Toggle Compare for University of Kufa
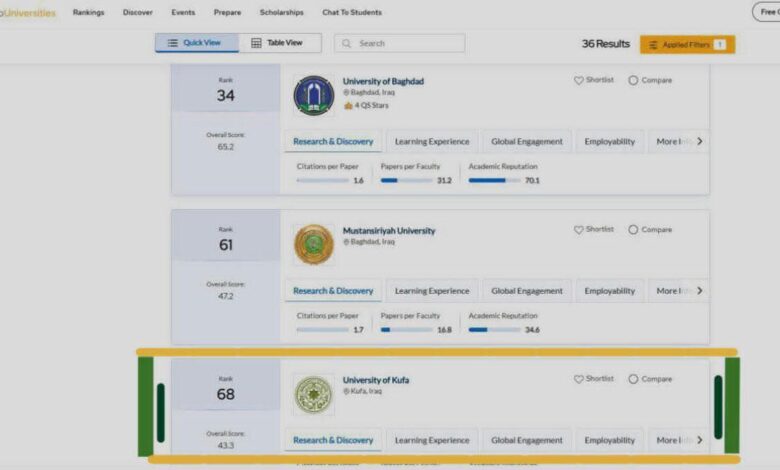780x470 pixels. click(x=633, y=380)
